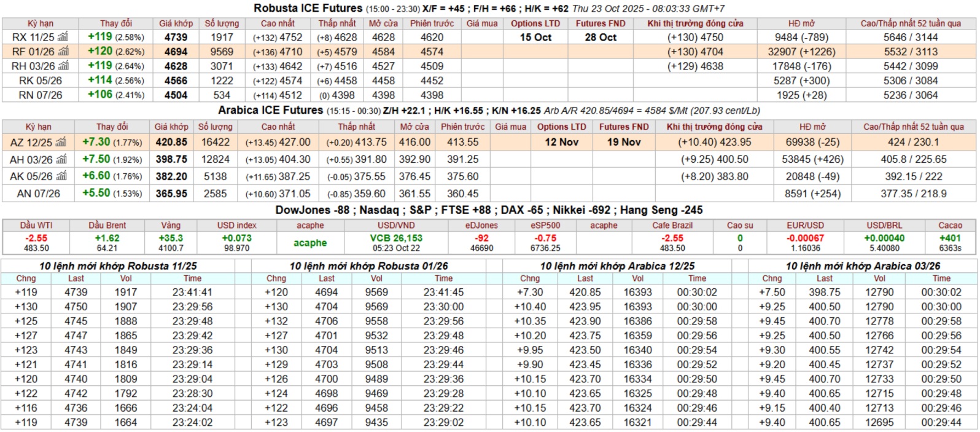Open the chart icon beside AK 05/26

pos(61,176)
